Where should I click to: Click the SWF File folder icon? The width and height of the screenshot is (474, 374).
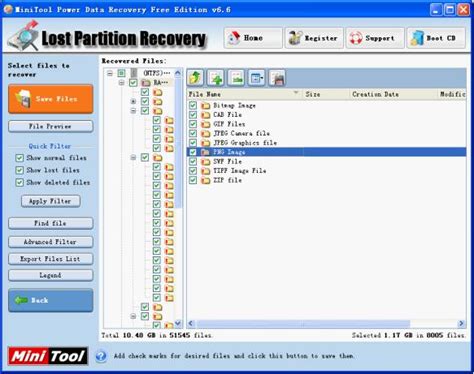pos(206,162)
